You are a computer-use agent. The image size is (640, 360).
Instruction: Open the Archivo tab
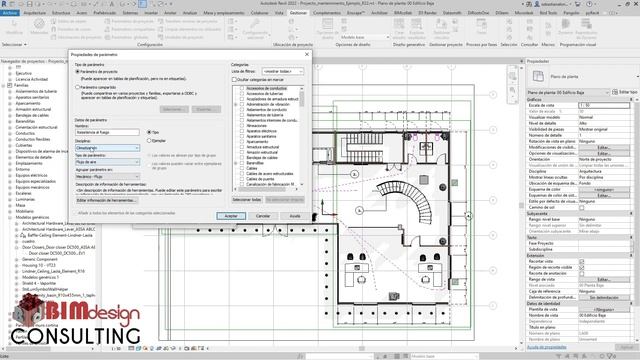[10, 13]
